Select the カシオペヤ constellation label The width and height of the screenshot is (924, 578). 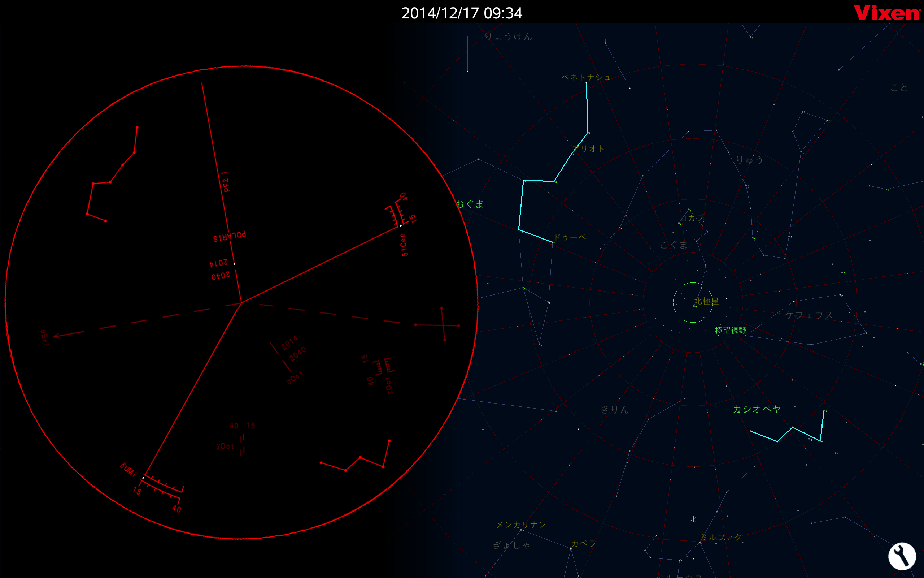point(757,409)
